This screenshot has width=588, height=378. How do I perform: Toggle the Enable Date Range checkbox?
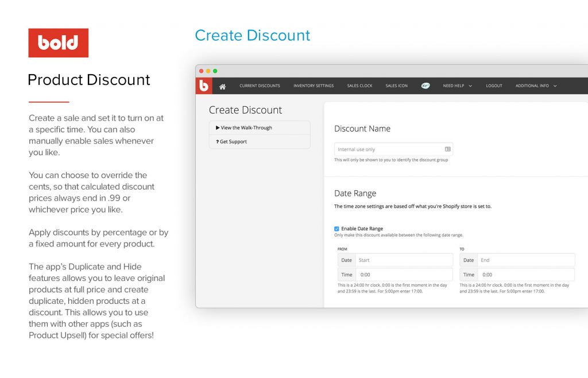point(336,229)
